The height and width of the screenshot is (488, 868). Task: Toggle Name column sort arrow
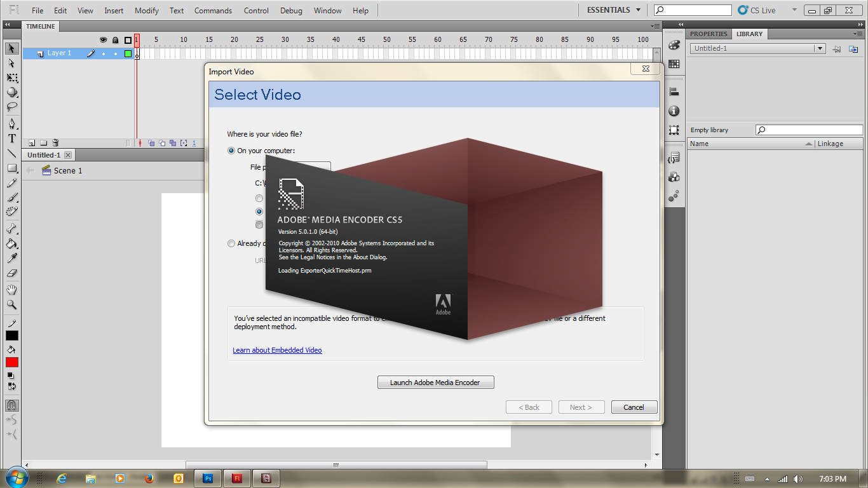(x=808, y=144)
